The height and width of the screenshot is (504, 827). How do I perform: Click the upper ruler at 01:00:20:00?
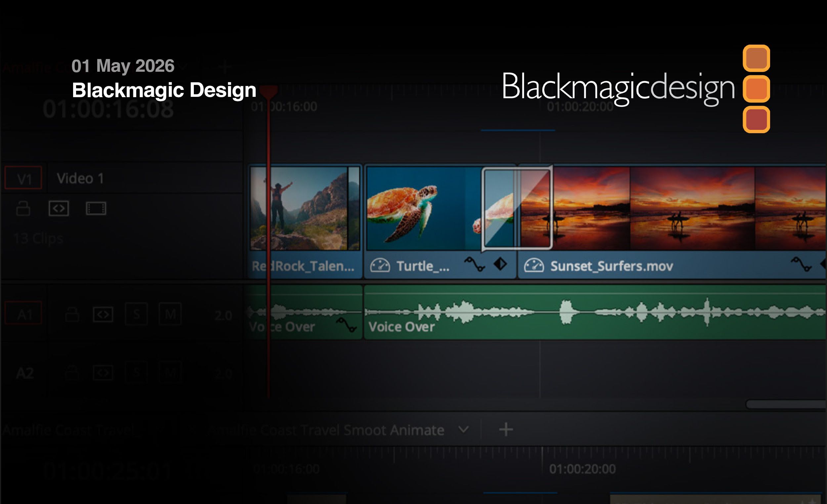[x=580, y=107]
